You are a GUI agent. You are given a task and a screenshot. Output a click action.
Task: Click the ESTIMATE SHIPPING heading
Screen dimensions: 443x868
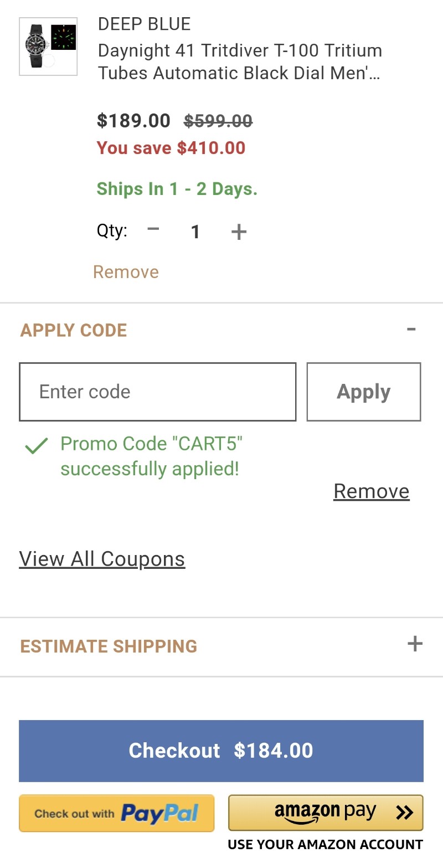[109, 646]
